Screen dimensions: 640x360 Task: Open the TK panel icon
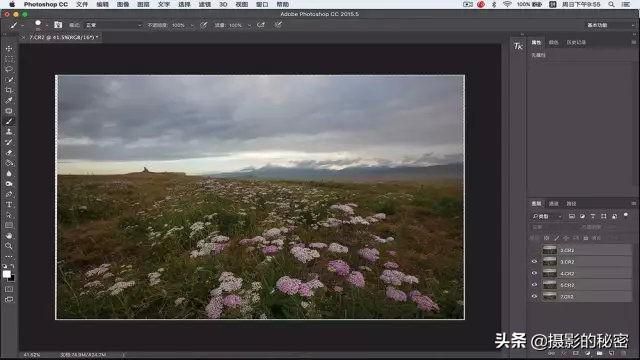point(518,46)
